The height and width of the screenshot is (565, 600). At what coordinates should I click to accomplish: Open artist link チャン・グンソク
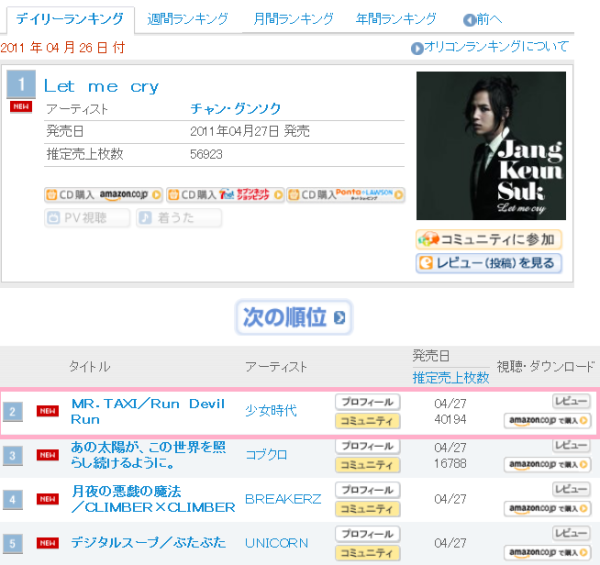point(236,110)
